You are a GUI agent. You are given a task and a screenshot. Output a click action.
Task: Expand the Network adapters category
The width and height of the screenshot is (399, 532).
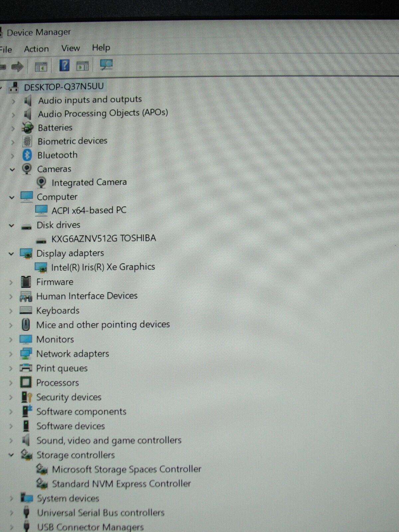click(x=11, y=354)
